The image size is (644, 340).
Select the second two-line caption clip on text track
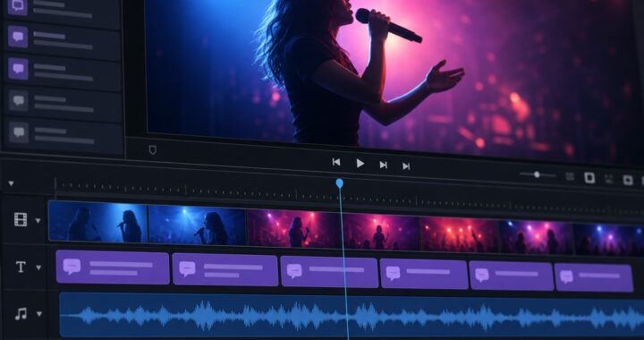(225, 269)
